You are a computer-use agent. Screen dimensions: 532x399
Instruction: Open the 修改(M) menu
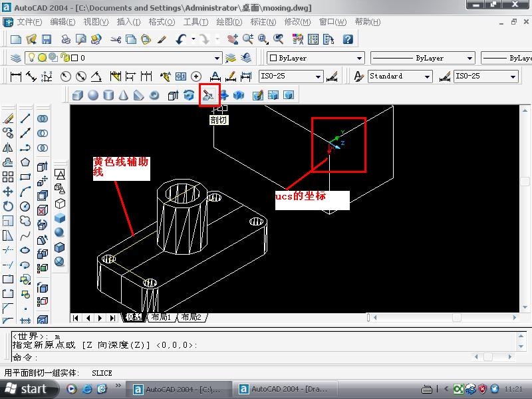pos(297,22)
